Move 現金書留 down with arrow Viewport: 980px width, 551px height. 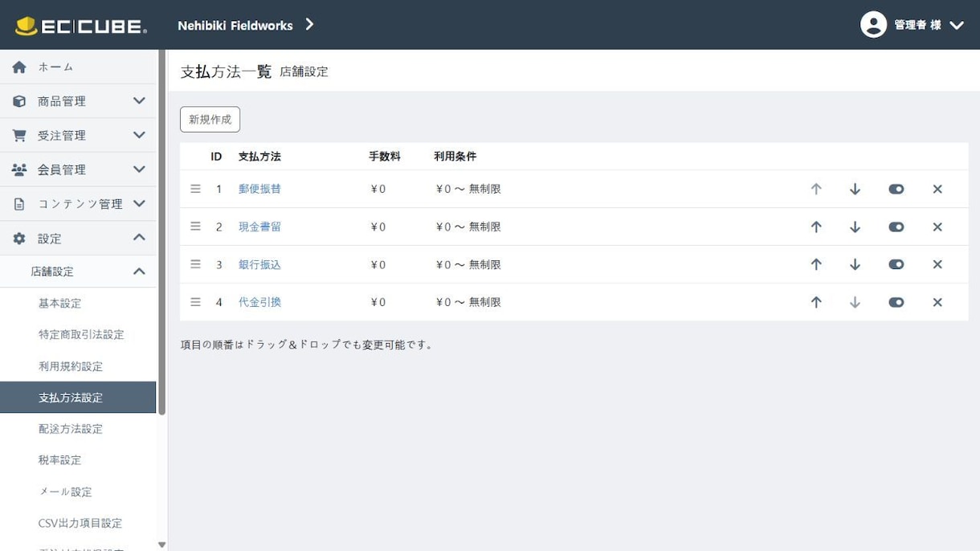[855, 227]
